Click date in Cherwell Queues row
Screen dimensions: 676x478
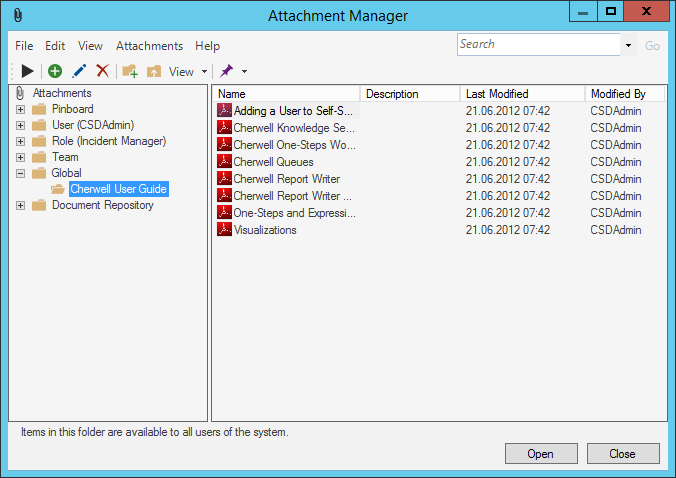508,162
